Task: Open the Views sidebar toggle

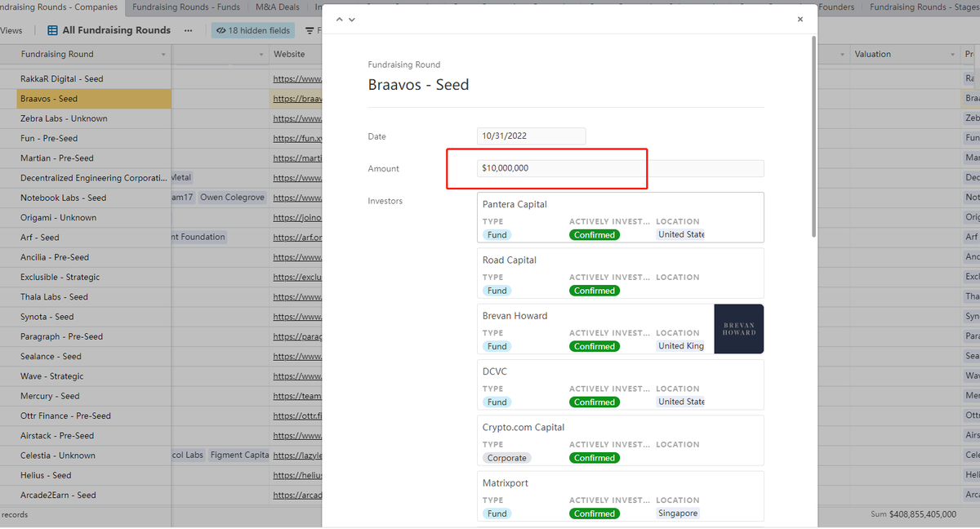Action: 11,30
